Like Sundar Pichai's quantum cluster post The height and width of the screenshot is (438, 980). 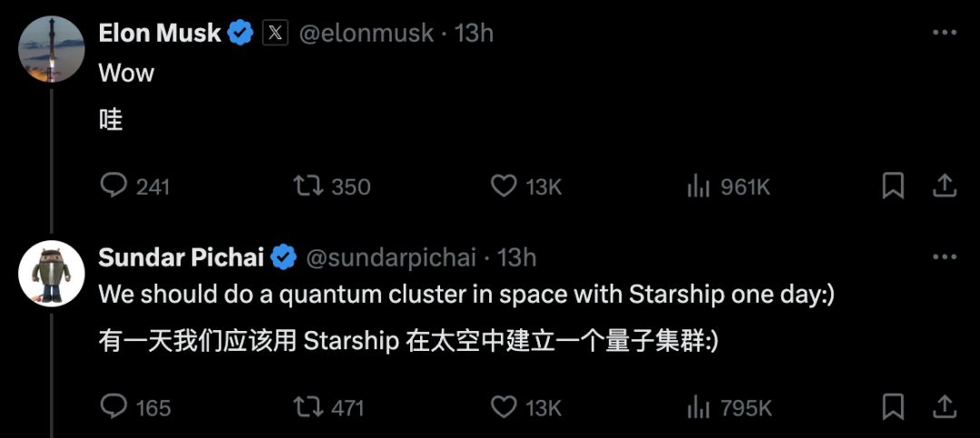[x=504, y=407]
